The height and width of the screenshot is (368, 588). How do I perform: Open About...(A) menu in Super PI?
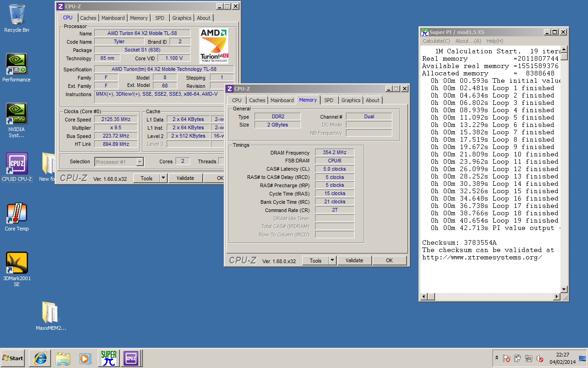click(x=468, y=41)
